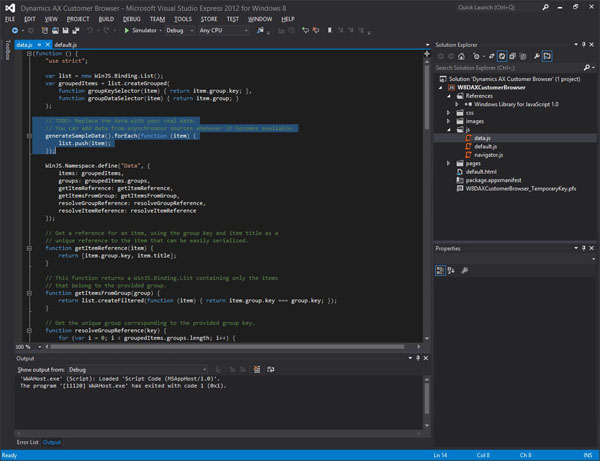Click Clear All icon in Output panel
This screenshot has width=600, height=461.
coord(257,369)
